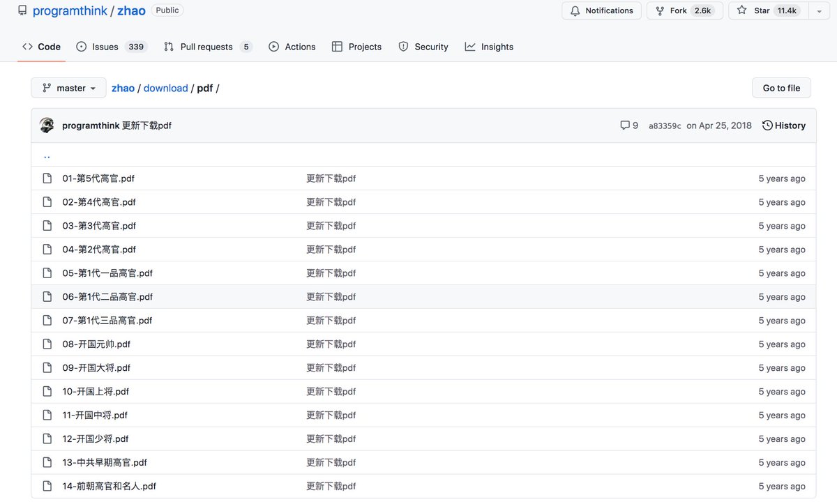This screenshot has height=504, width=837.
Task: Expand the Star list dropdown arrow
Action: click(819, 11)
